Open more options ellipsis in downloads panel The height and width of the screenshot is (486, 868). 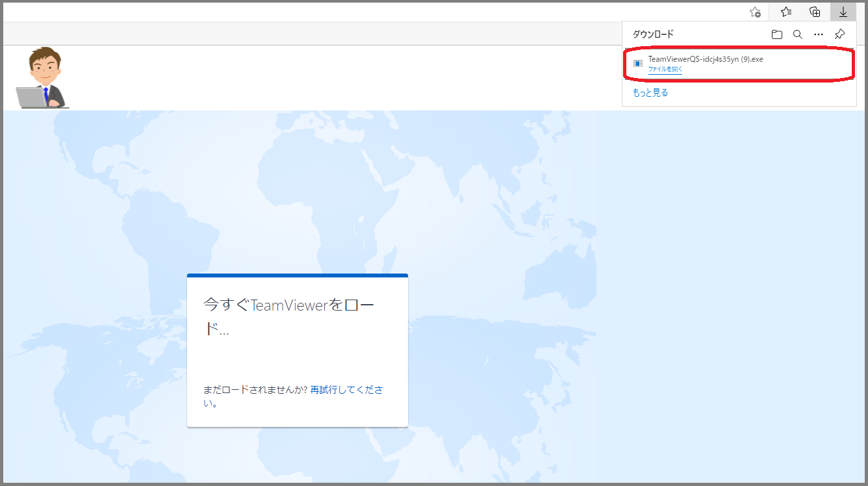[819, 34]
